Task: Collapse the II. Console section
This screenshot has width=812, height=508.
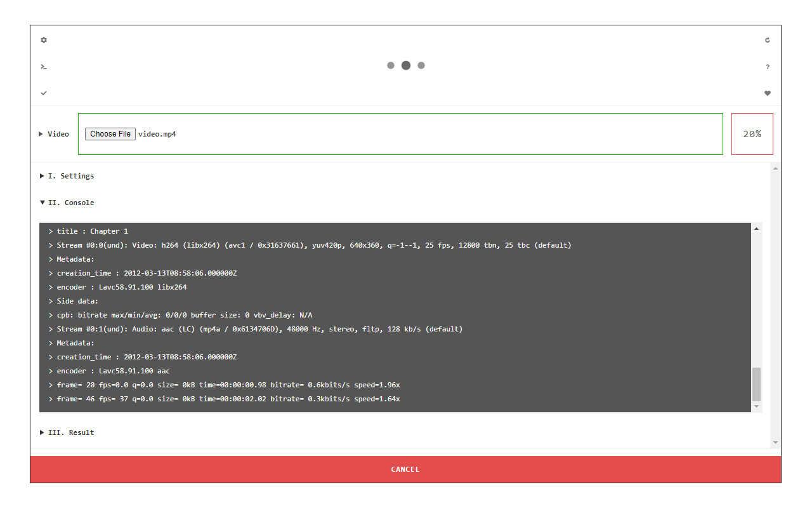Action: tap(67, 203)
